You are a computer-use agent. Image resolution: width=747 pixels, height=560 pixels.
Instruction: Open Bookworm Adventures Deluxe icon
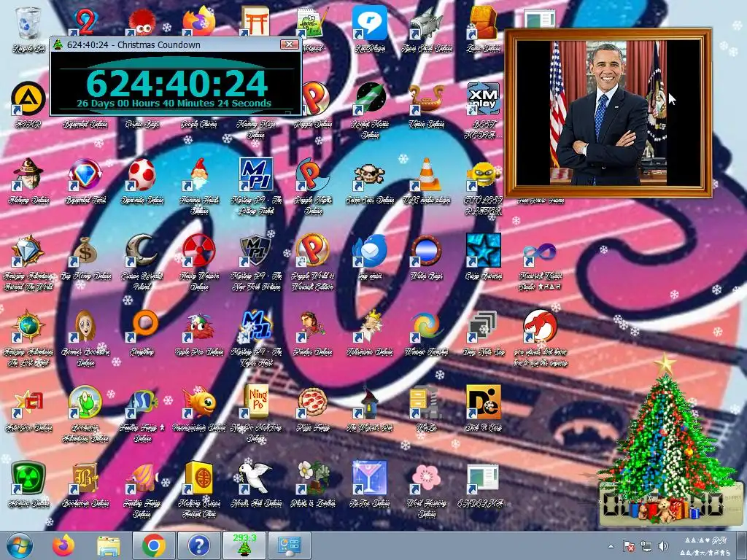coord(85,402)
